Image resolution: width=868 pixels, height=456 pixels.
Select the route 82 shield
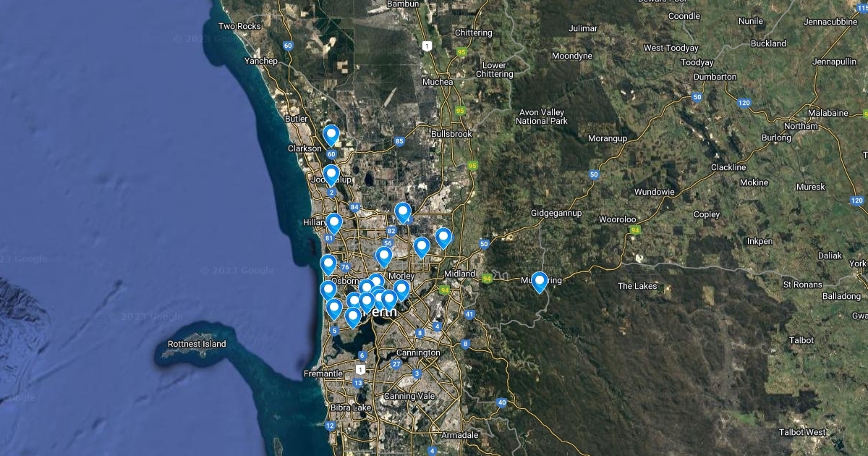click(x=391, y=231)
